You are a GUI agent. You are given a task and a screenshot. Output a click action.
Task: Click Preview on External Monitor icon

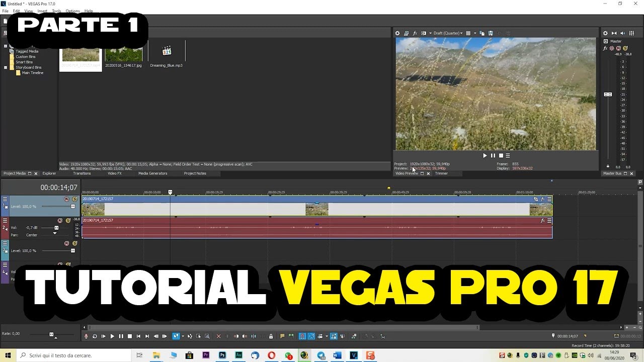coord(406,33)
